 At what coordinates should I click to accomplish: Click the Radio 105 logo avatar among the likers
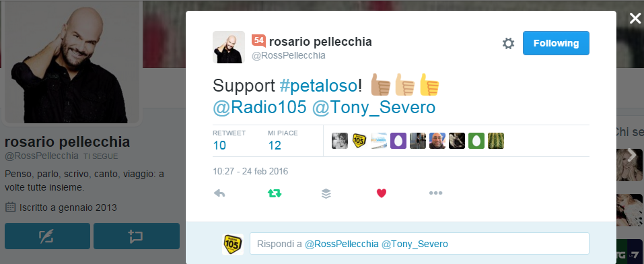359,141
